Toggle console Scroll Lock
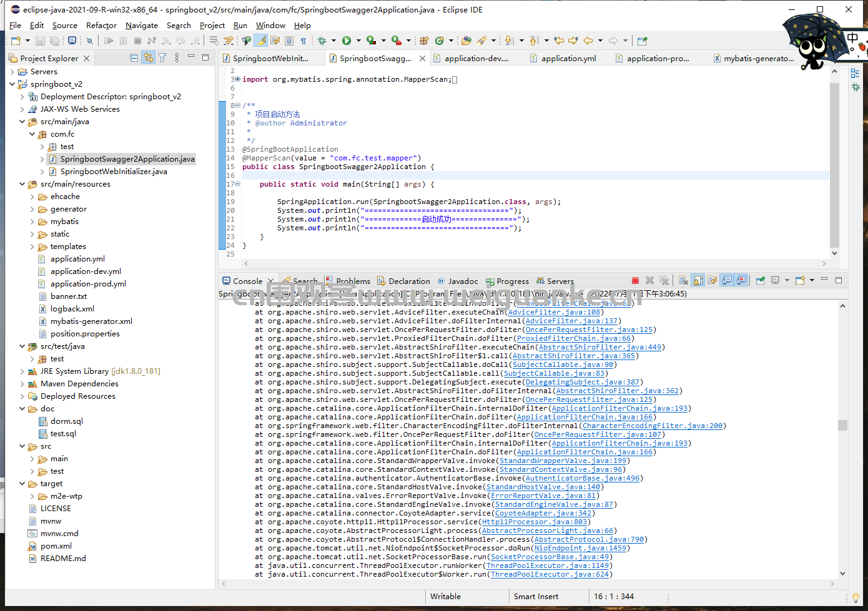 point(698,281)
